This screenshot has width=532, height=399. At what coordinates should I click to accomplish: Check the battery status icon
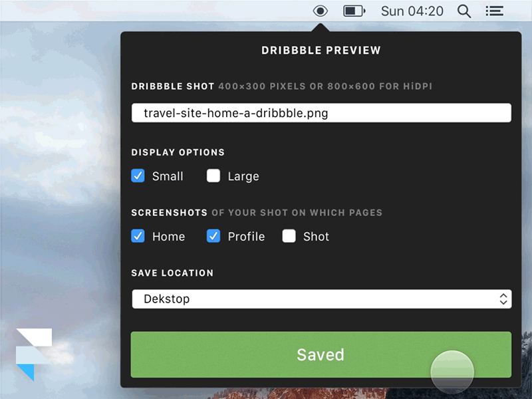pyautogui.click(x=354, y=11)
